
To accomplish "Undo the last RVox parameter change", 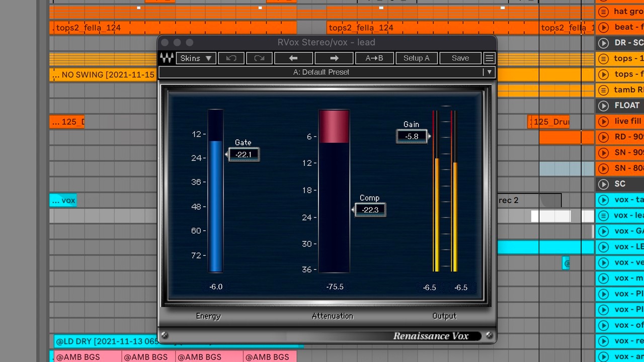I will coord(231,58).
